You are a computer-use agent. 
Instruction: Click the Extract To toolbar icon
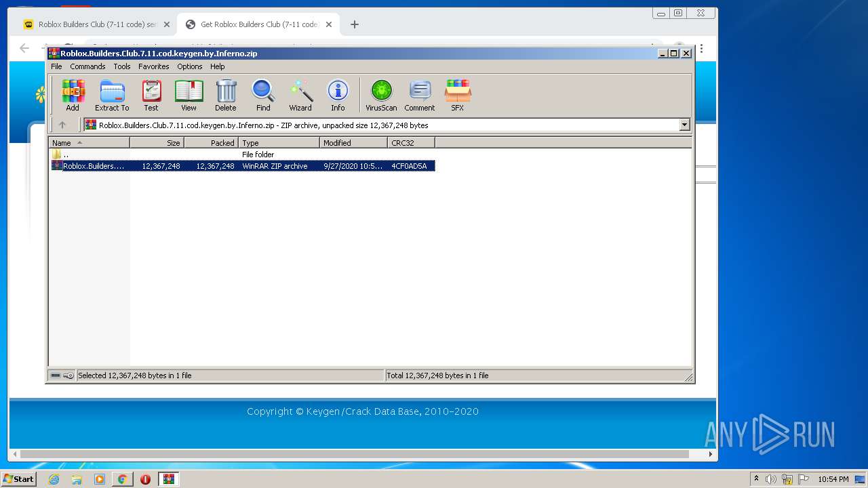click(x=112, y=96)
